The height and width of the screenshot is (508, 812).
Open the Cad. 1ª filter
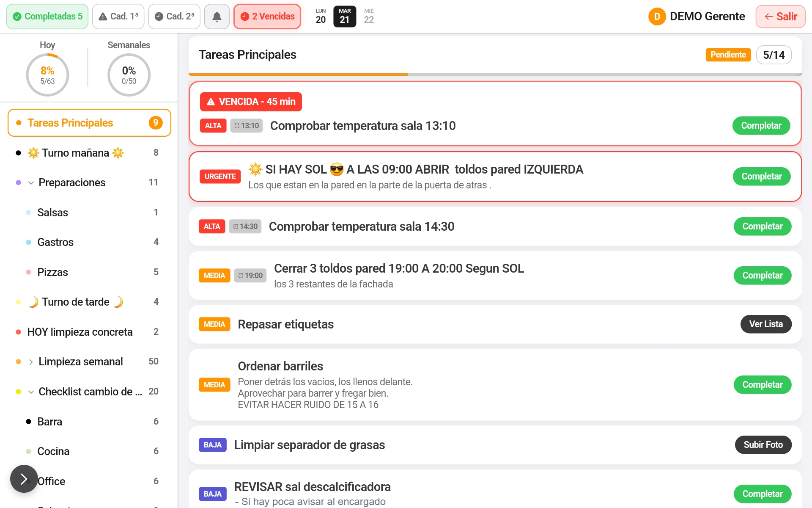(x=118, y=17)
